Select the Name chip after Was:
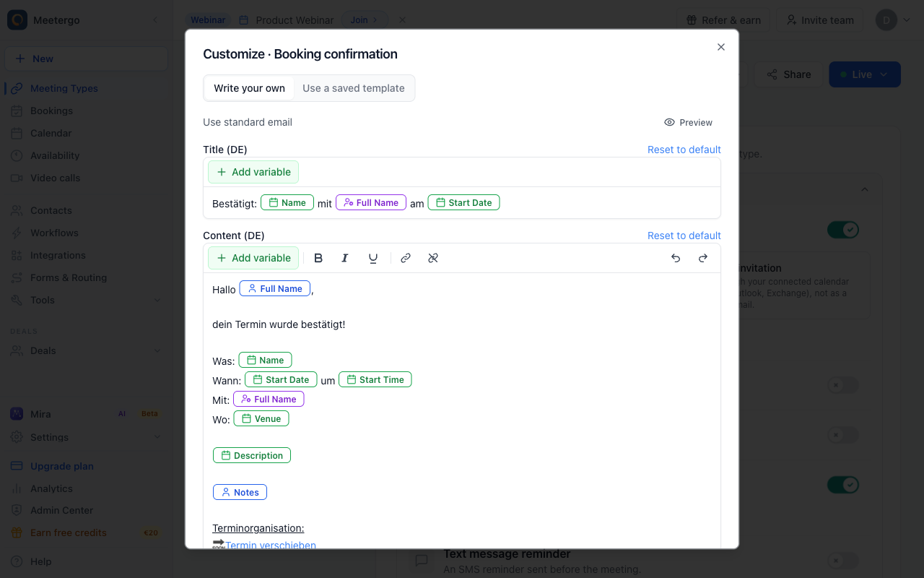The image size is (924, 578). point(265,361)
